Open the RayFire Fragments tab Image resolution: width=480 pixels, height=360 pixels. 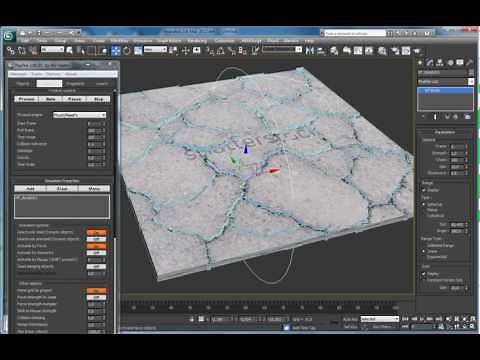[75, 84]
